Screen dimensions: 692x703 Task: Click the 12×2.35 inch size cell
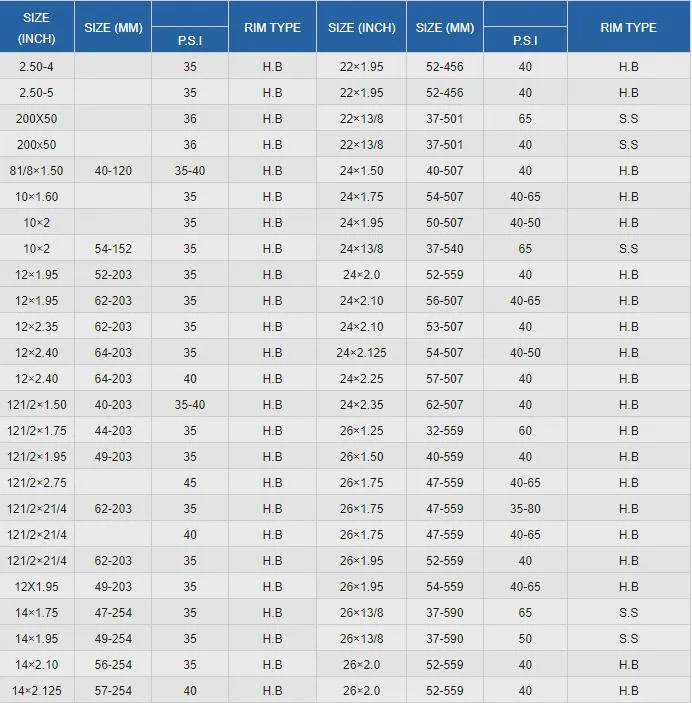tap(38, 327)
